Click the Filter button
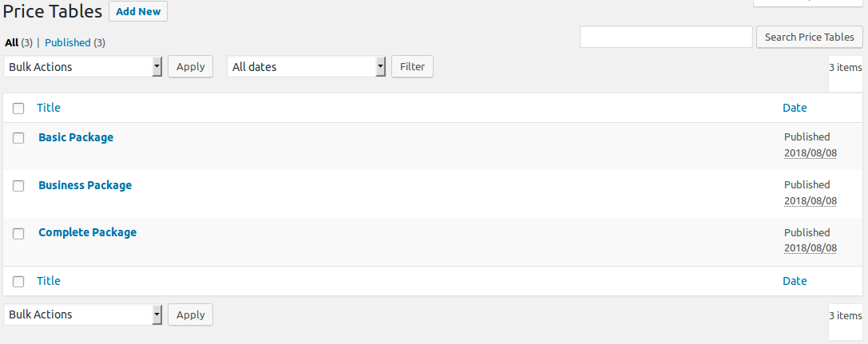 pos(412,66)
